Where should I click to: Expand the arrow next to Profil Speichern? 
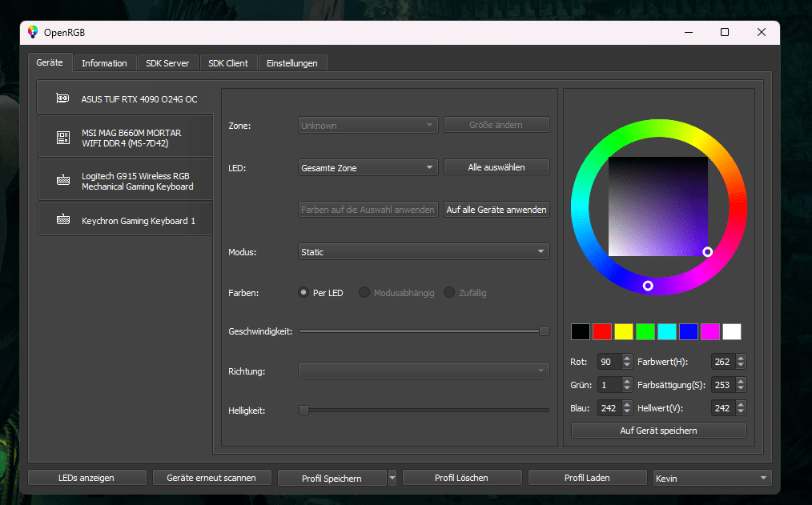coord(392,478)
